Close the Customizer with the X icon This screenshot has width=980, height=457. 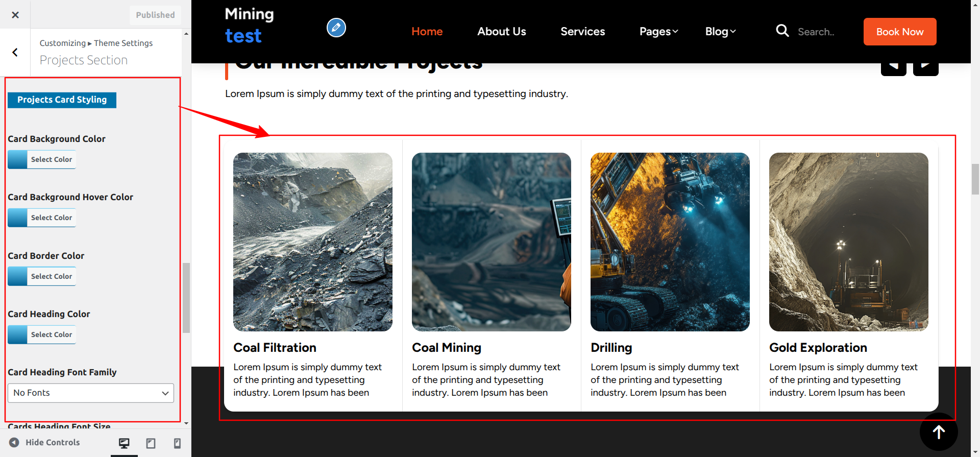click(15, 15)
